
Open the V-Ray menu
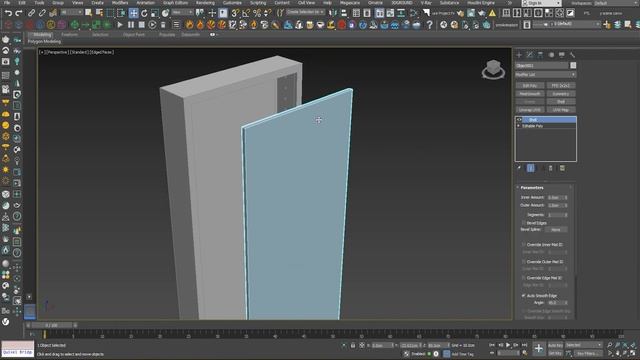[x=426, y=3]
